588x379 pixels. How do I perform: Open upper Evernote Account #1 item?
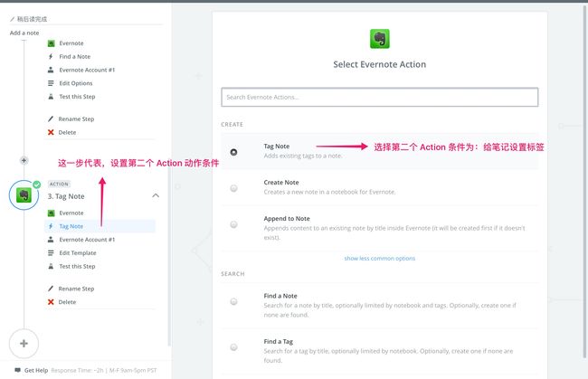point(87,70)
